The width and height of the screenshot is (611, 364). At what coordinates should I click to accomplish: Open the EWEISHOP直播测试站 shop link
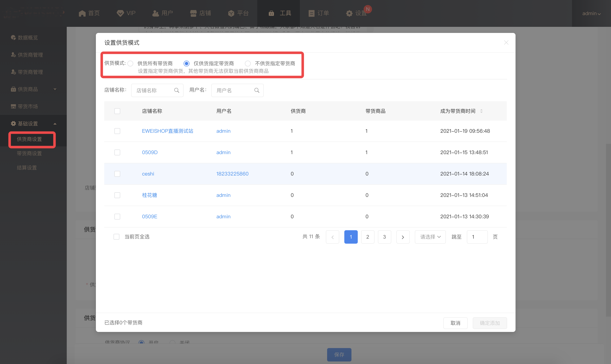pos(167,131)
